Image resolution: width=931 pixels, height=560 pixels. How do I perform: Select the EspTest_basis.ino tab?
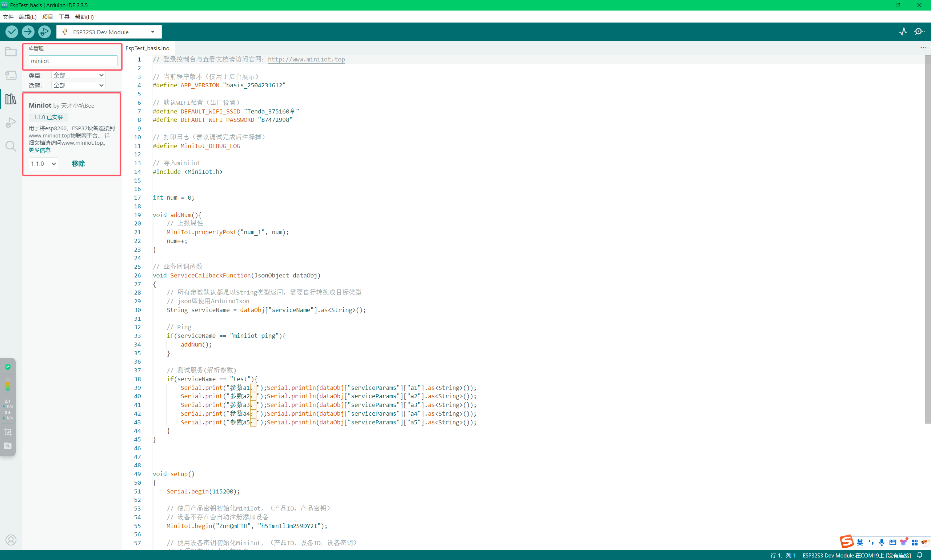point(148,48)
